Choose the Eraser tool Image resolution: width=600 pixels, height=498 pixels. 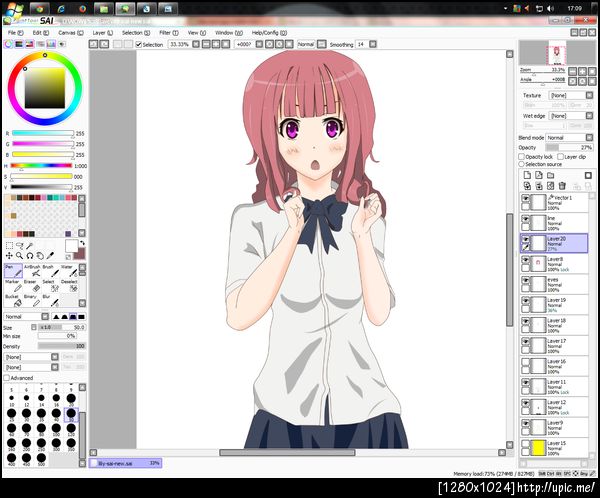(32, 286)
